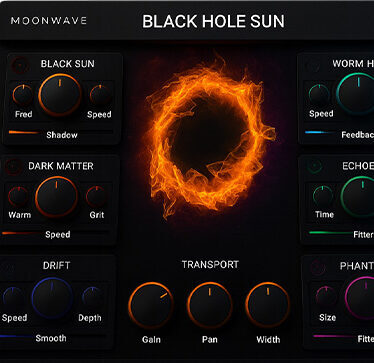Screen dimensions: 374x363
Task: Click the Feedback slider in Worm Hole
Action: point(339,132)
